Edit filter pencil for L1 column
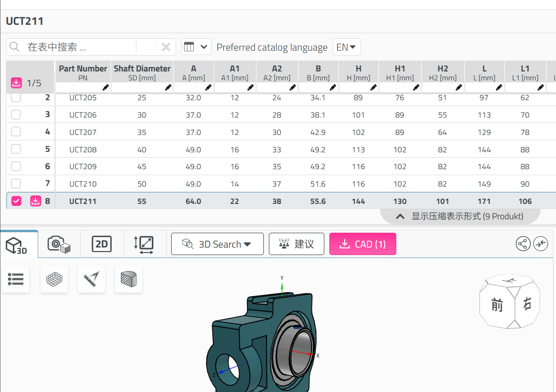 click(x=541, y=87)
